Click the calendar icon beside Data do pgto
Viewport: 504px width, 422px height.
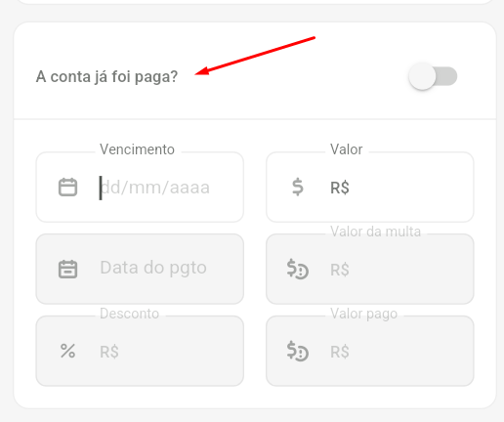tap(67, 269)
